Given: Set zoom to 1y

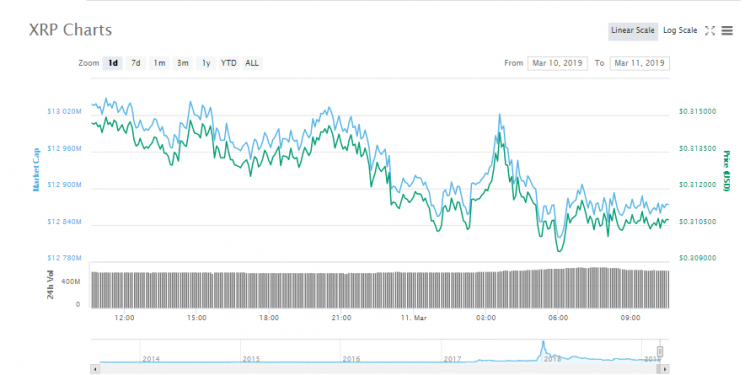Looking at the screenshot, I should [x=206, y=63].
